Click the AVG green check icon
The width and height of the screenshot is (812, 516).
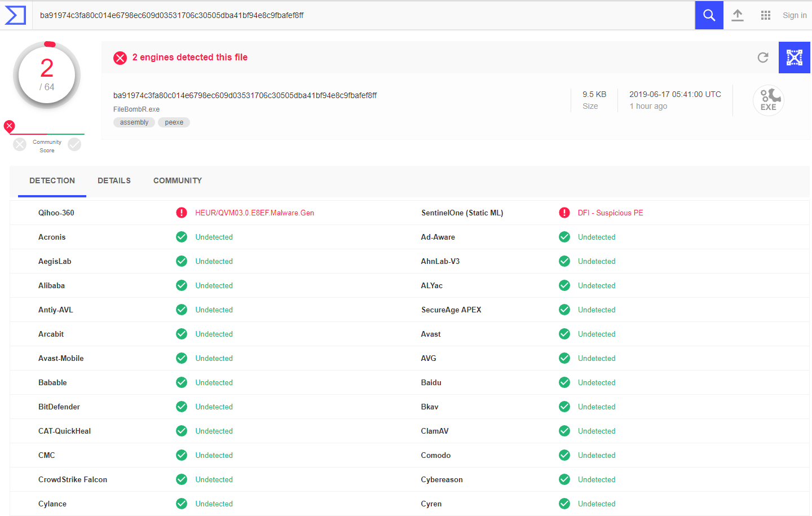click(564, 358)
